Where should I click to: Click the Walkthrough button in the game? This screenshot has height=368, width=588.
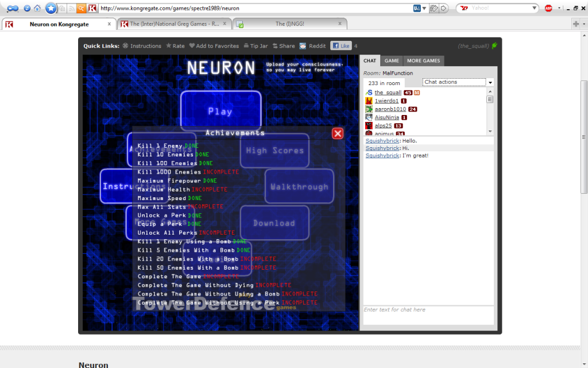pyautogui.click(x=299, y=186)
